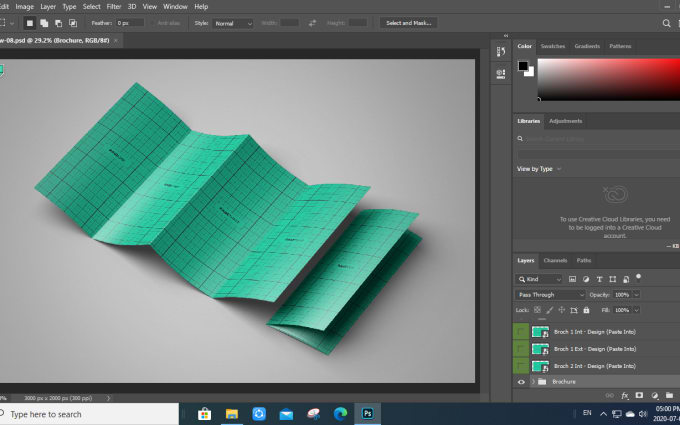Screen dimensions: 680x425
Task: Open the Layer menu
Action: point(48,7)
